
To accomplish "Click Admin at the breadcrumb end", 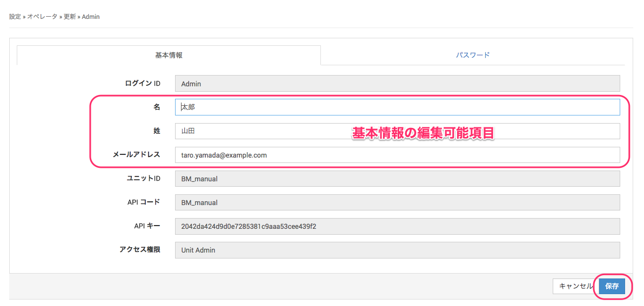I will point(91,17).
